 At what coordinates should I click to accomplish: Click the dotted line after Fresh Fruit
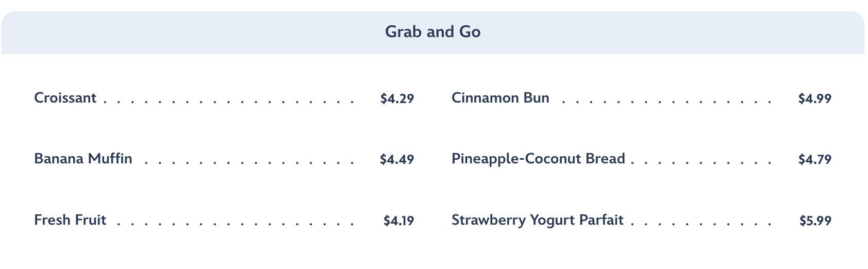(x=236, y=224)
